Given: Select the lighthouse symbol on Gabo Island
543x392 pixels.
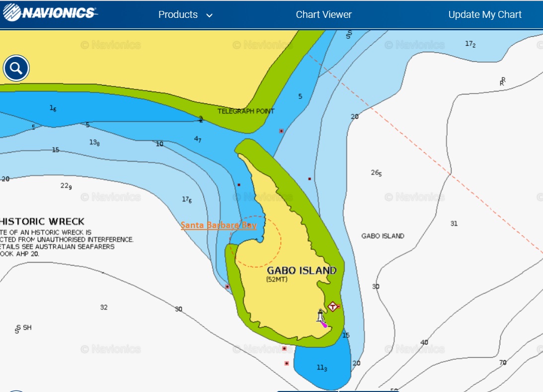Looking at the screenshot, I should (320, 315).
